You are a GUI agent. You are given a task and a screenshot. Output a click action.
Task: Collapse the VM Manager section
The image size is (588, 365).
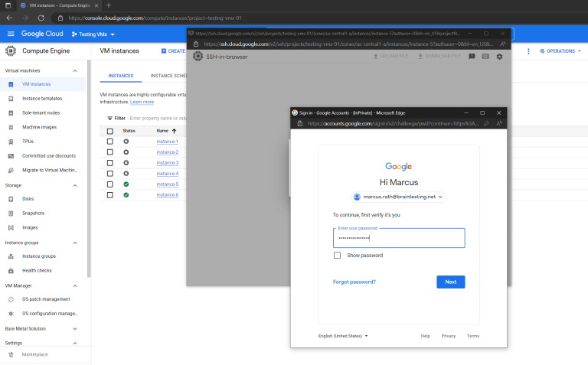tap(75, 286)
